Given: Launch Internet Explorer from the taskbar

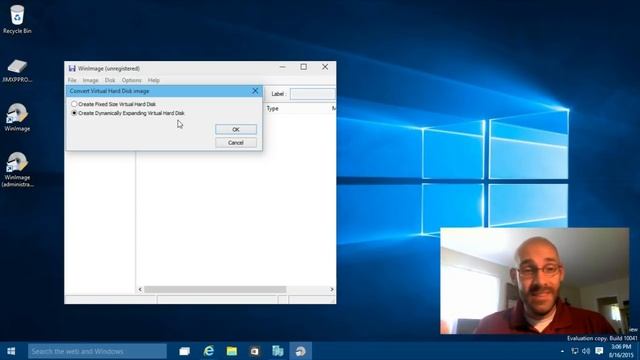Looking at the screenshot, I should click(x=209, y=351).
